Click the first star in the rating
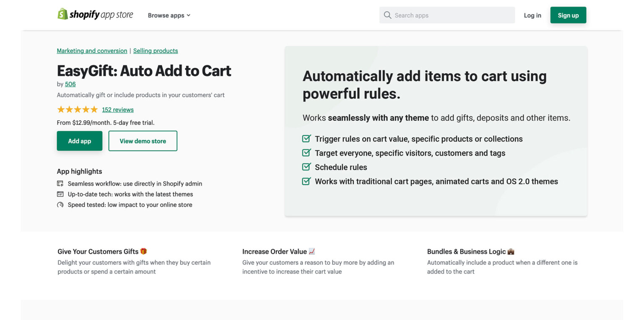This screenshot has height=320, width=644. coord(60,109)
